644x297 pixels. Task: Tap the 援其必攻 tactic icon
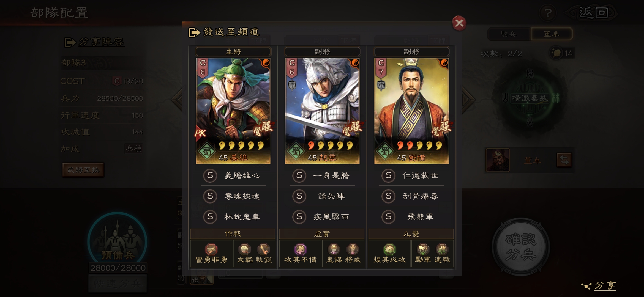coord(389,249)
